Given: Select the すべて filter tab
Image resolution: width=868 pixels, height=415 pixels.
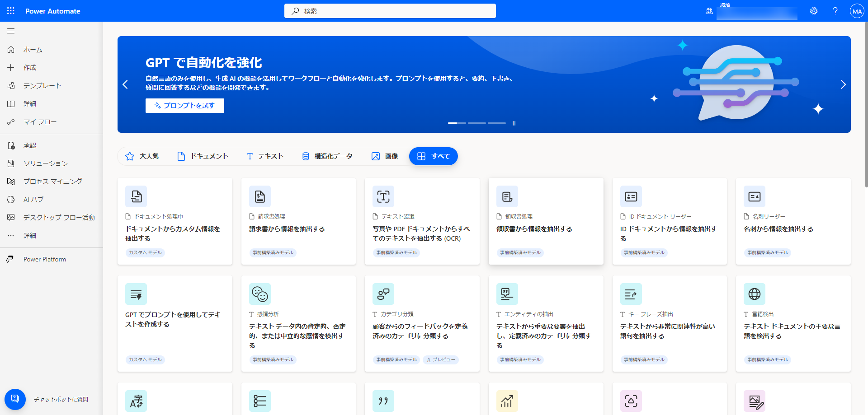Looking at the screenshot, I should pos(434,156).
